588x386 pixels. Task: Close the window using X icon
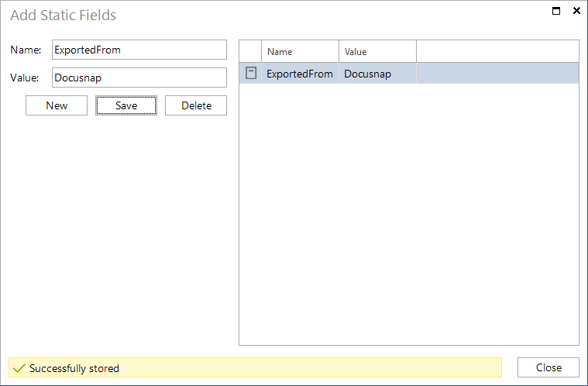coord(576,11)
